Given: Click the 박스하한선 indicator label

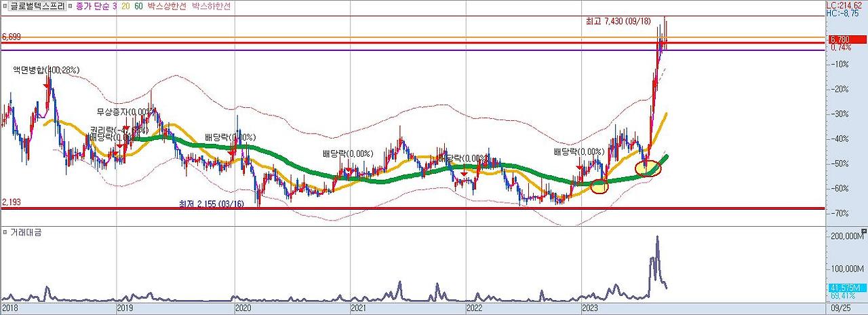Looking at the screenshot, I should [x=211, y=5].
